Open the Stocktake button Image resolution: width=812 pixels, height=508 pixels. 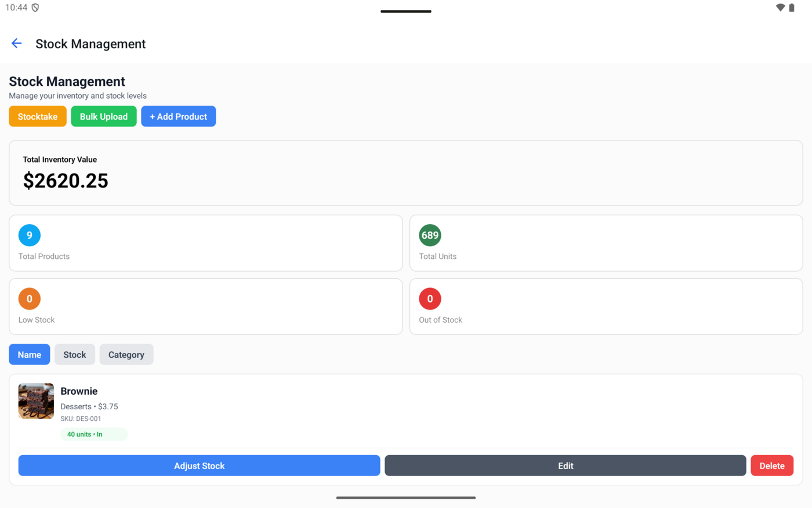(x=38, y=116)
